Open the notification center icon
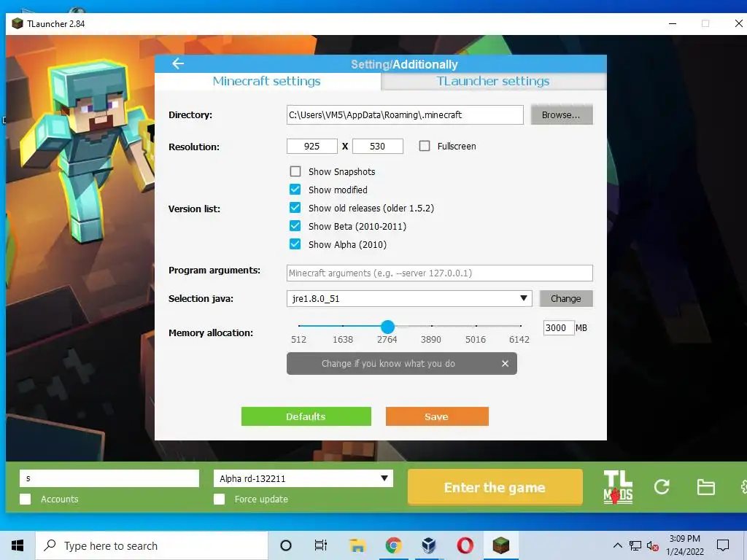The height and width of the screenshot is (560, 747). 723,545
